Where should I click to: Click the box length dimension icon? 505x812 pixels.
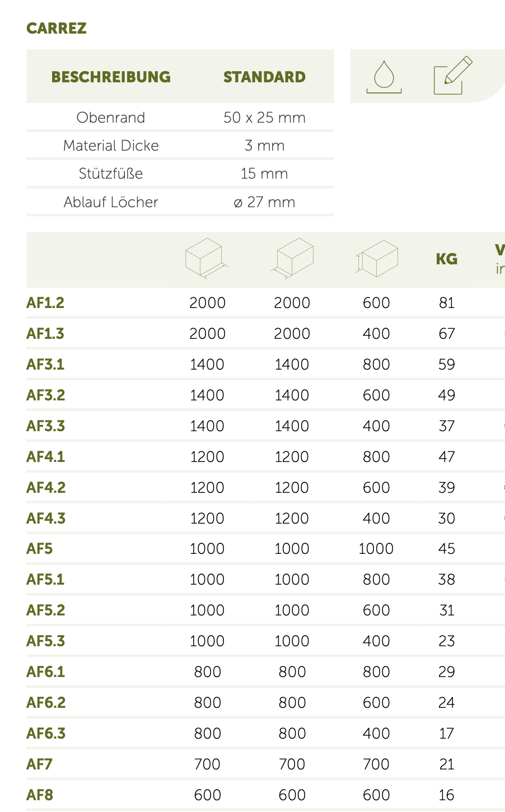coord(207,258)
